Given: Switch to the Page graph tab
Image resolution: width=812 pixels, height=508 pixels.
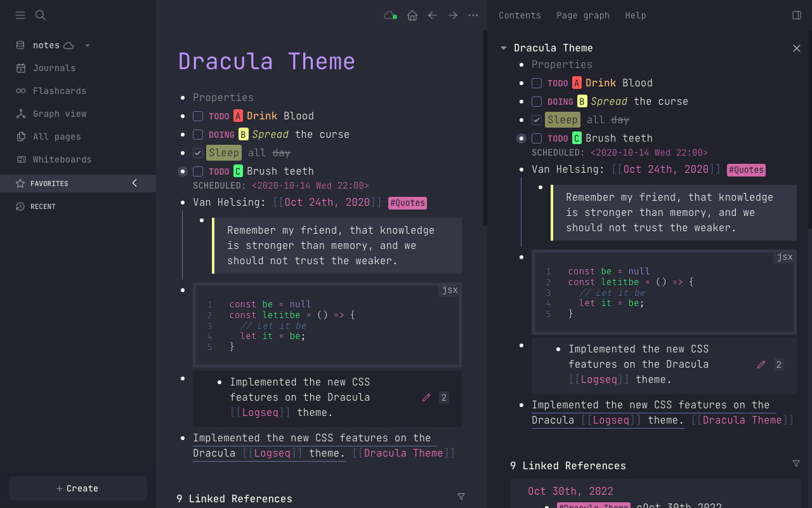Looking at the screenshot, I should pyautogui.click(x=582, y=15).
